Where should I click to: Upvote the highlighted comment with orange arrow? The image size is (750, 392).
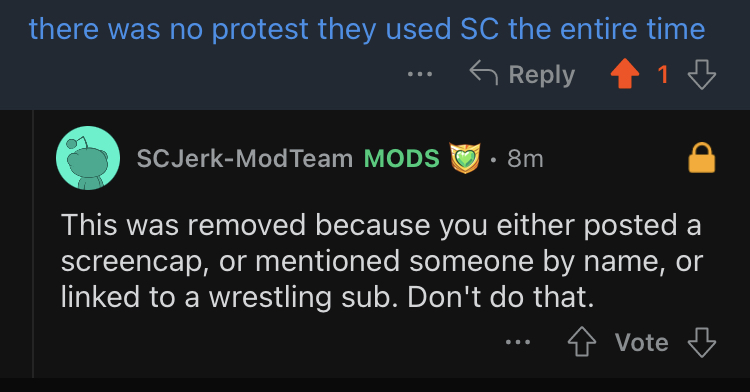pos(625,74)
